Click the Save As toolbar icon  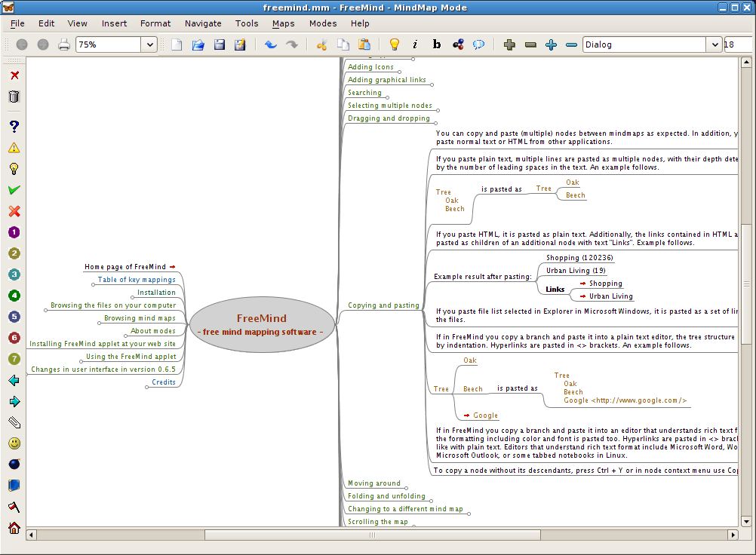[240, 44]
